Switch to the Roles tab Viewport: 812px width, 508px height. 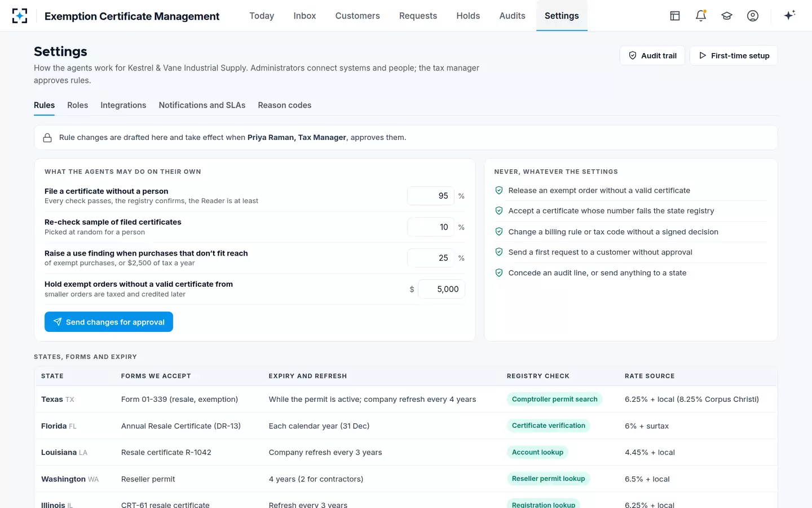click(x=78, y=105)
